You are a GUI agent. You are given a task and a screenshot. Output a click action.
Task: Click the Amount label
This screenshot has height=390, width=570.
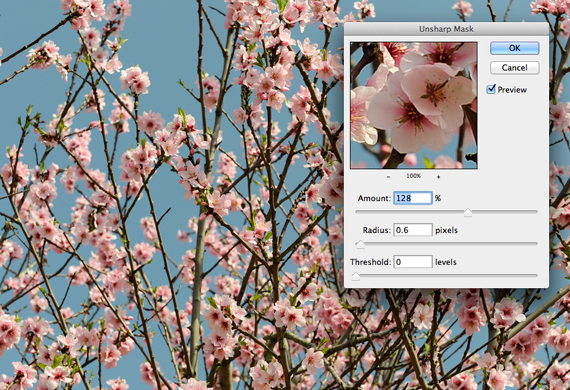pos(374,198)
